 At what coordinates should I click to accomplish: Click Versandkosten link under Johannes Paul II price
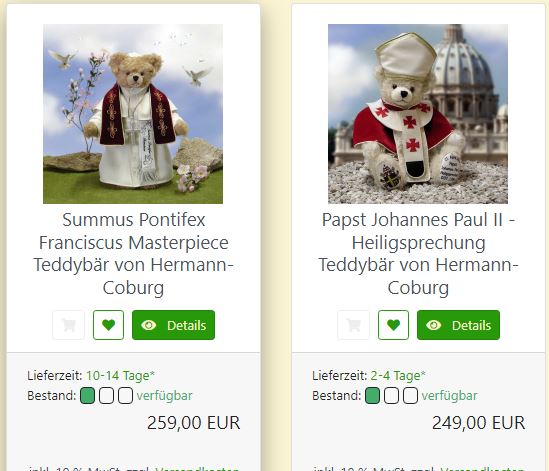(x=482, y=468)
